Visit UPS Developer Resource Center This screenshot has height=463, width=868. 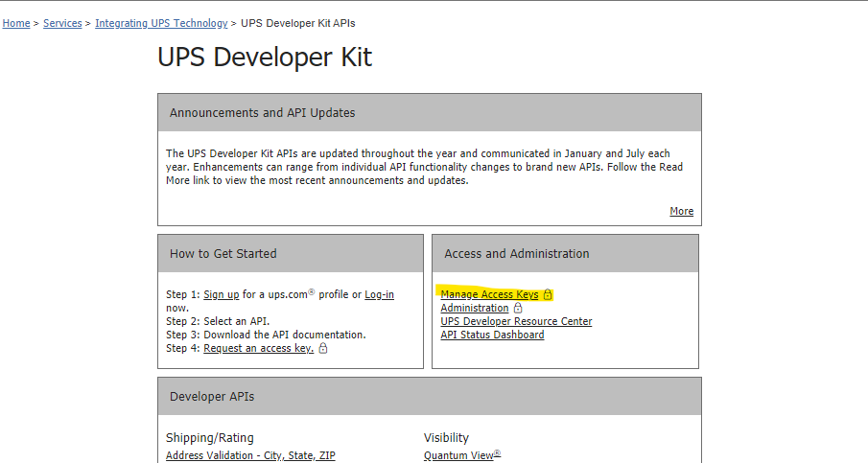pyautogui.click(x=516, y=321)
